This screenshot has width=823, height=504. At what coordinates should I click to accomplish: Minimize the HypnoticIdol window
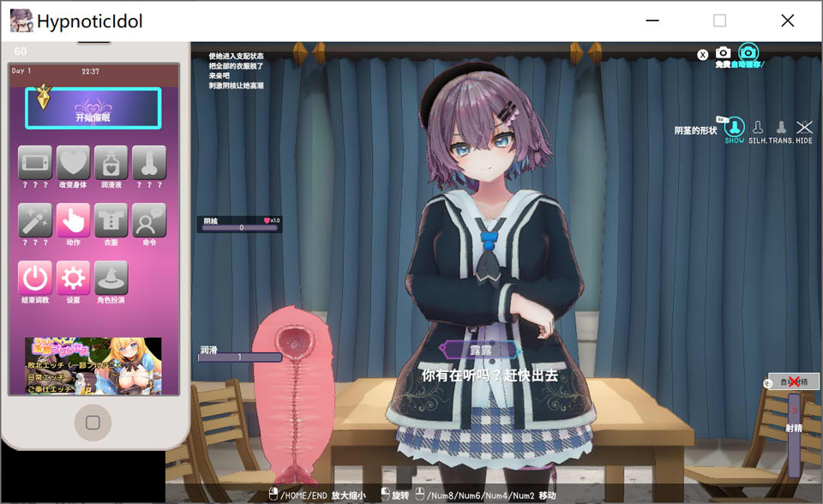click(652, 21)
